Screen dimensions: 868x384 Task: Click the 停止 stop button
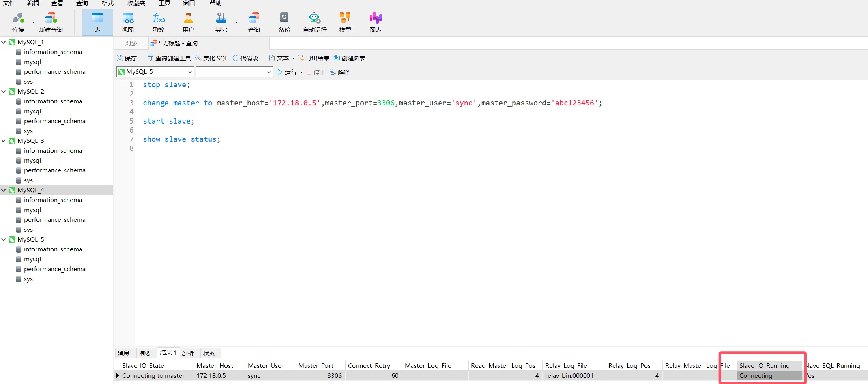316,72
